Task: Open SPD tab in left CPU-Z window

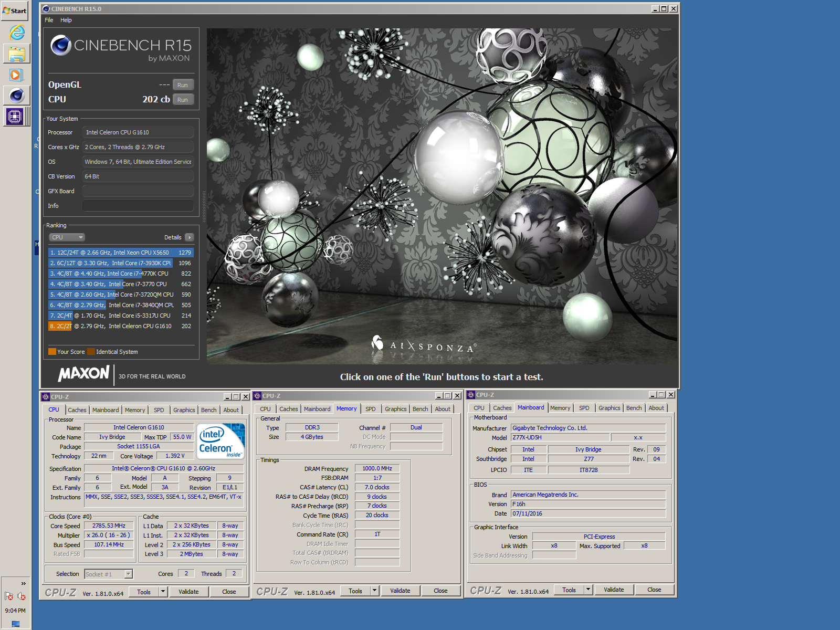Action: tap(159, 410)
